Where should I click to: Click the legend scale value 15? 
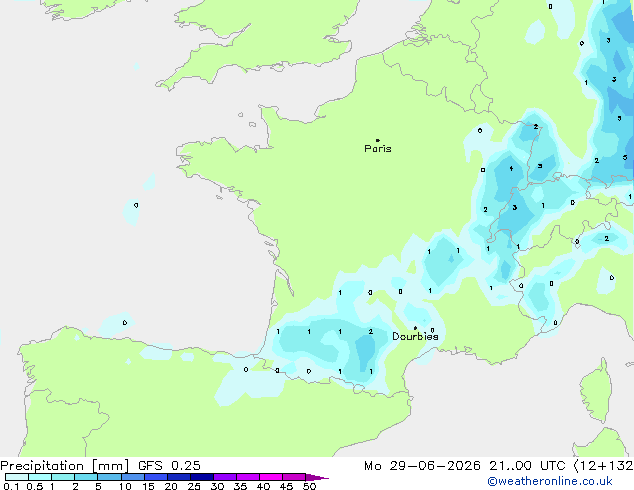(148, 486)
